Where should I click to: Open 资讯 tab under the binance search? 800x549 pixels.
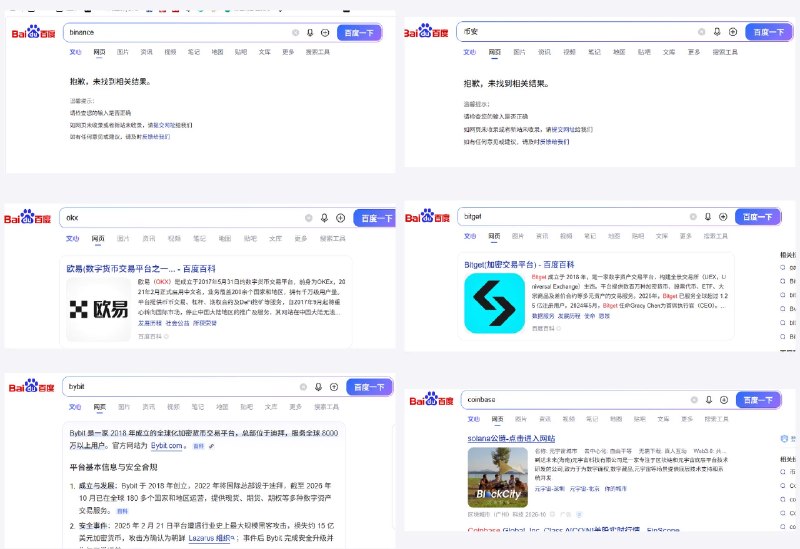146,52
